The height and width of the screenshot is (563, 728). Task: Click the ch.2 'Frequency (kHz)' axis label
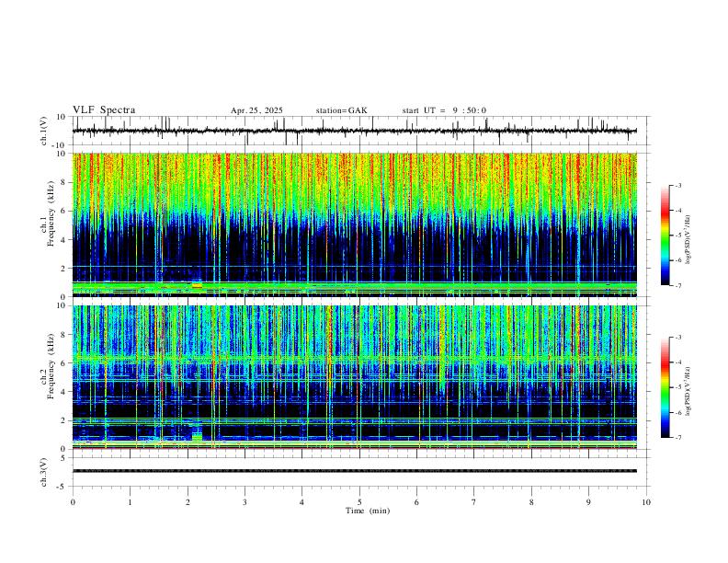pyautogui.click(x=51, y=365)
